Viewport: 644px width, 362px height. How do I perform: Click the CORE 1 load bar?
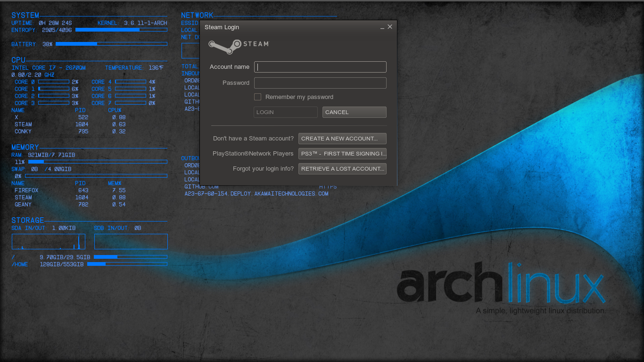[54, 89]
